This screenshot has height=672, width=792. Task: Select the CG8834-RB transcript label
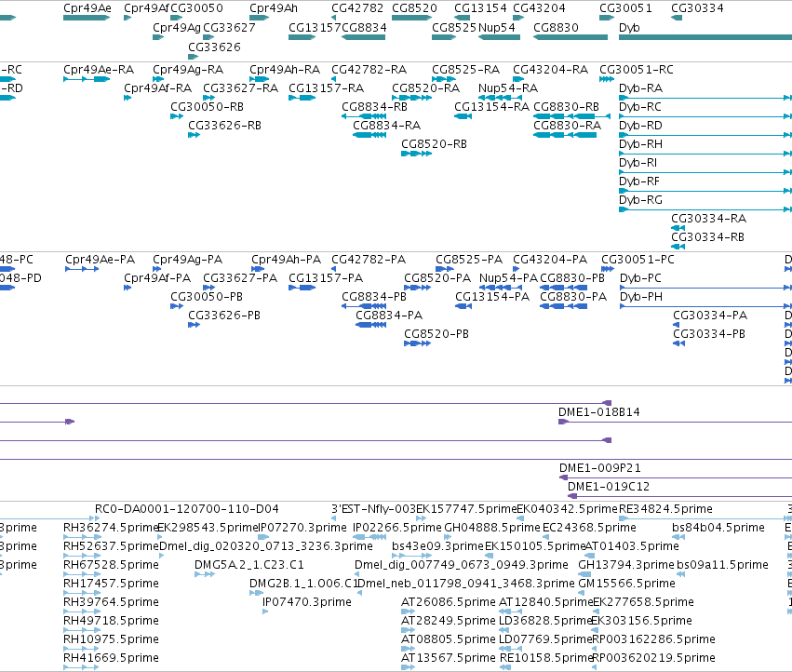pos(374,107)
